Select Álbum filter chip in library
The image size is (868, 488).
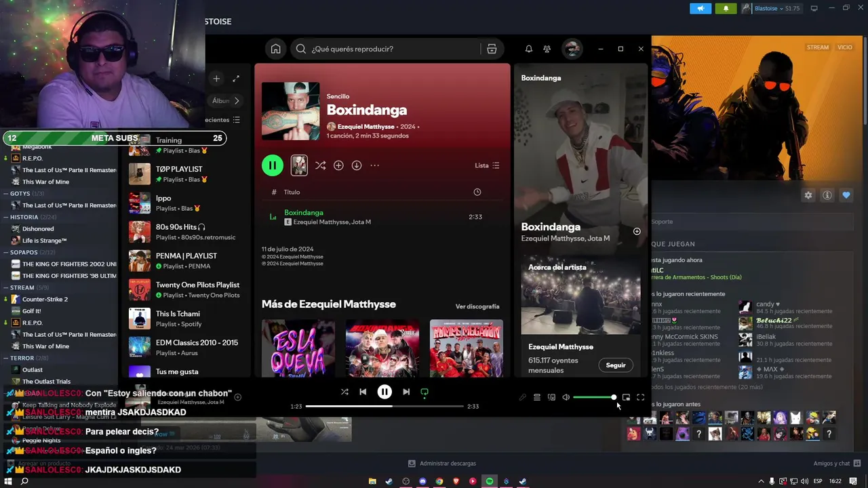click(220, 100)
